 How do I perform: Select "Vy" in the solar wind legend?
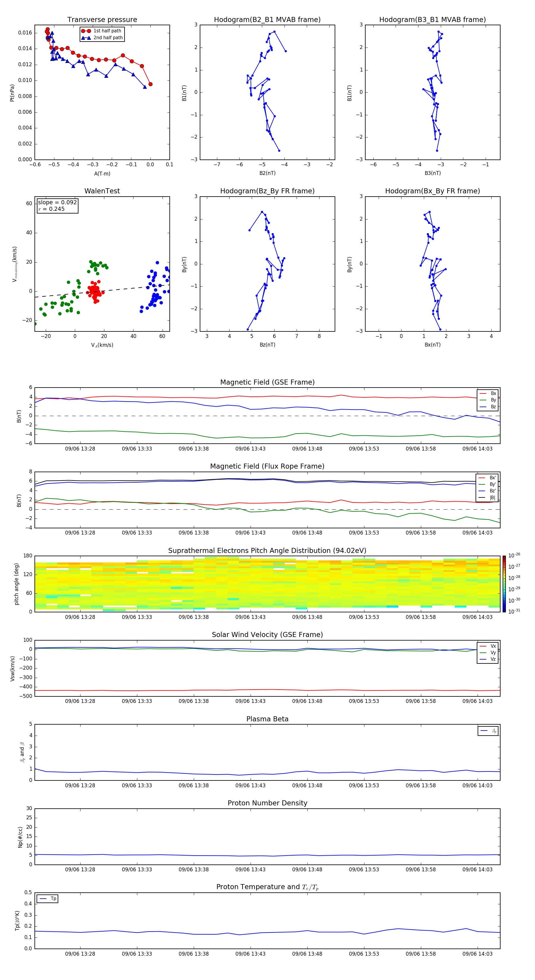tap(488, 652)
